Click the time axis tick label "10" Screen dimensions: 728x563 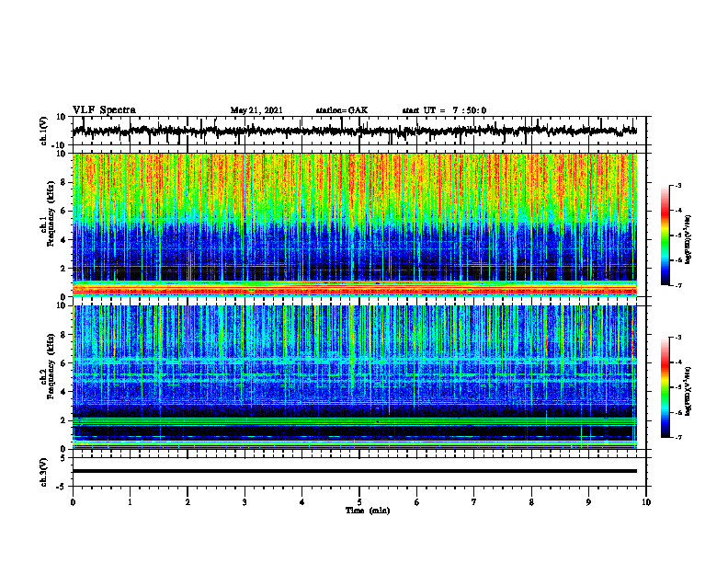[x=646, y=502]
